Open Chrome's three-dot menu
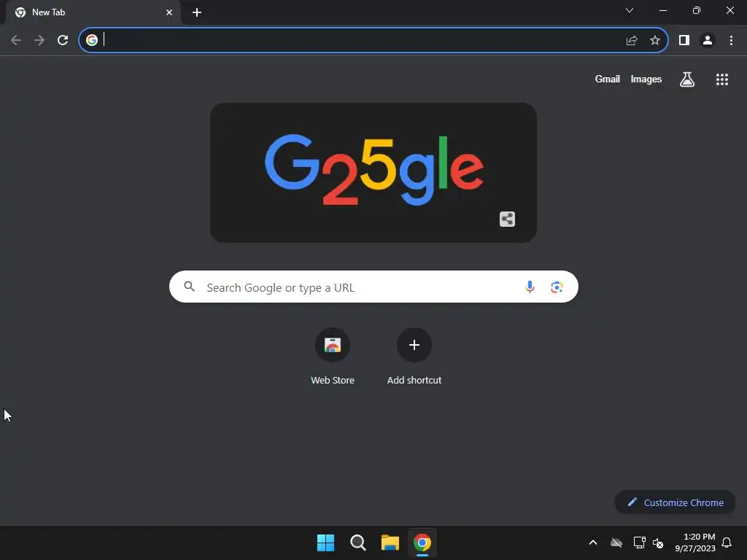This screenshot has height=560, width=747. pyautogui.click(x=731, y=40)
